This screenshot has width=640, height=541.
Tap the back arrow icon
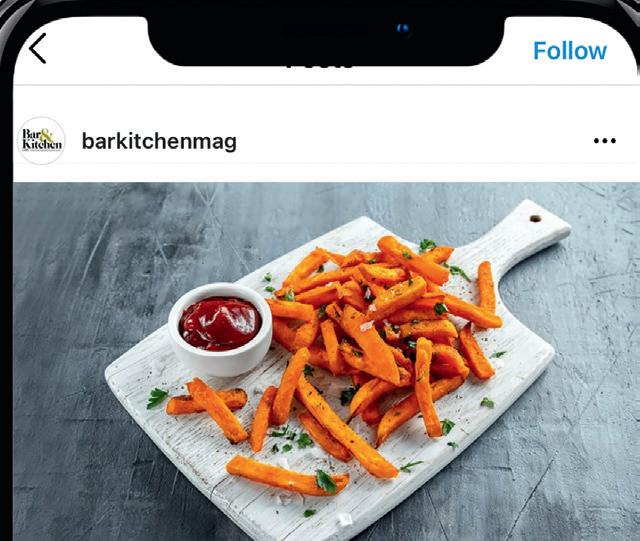38,49
